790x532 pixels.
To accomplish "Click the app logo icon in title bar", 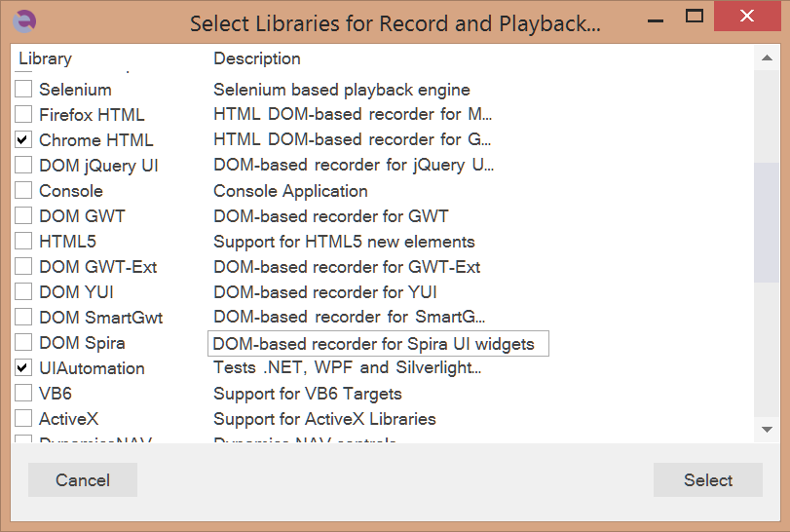I will coord(27,21).
